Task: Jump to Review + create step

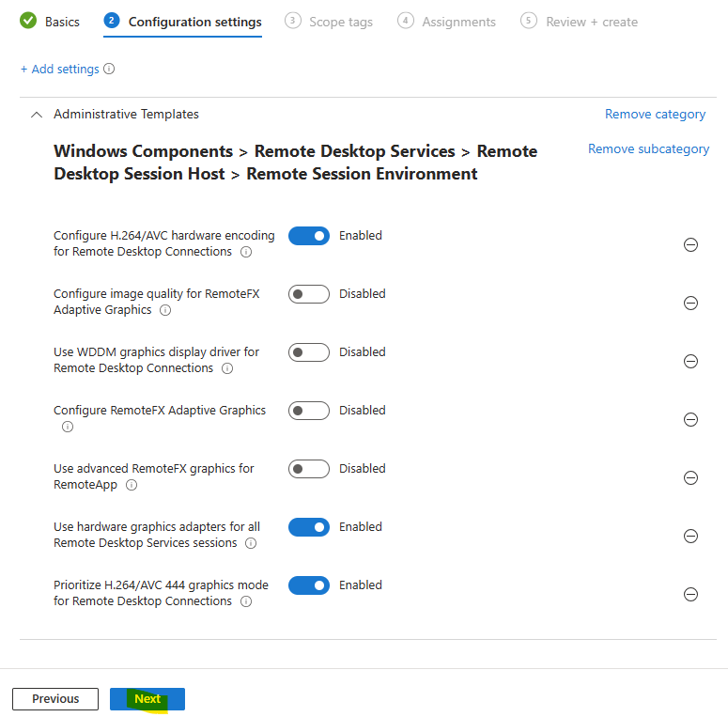Action: click(x=579, y=22)
